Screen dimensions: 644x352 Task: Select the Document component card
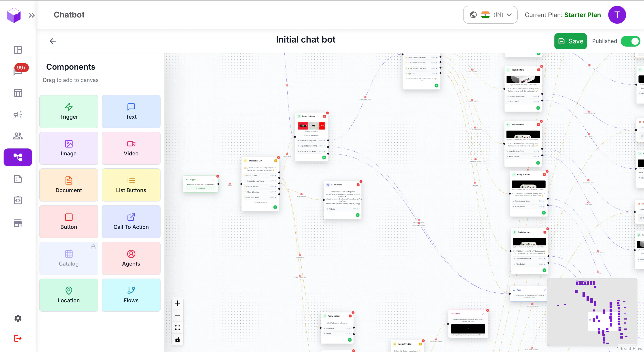point(69,185)
